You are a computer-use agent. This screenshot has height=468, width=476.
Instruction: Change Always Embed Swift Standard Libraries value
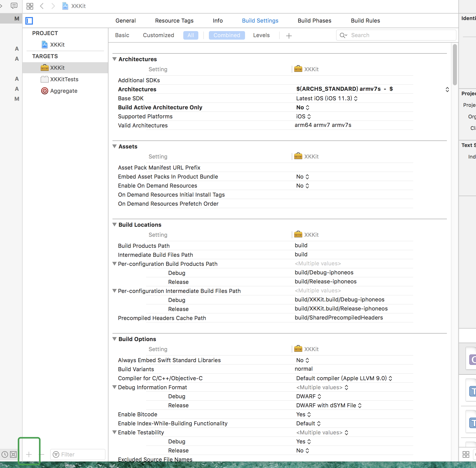tap(302, 360)
